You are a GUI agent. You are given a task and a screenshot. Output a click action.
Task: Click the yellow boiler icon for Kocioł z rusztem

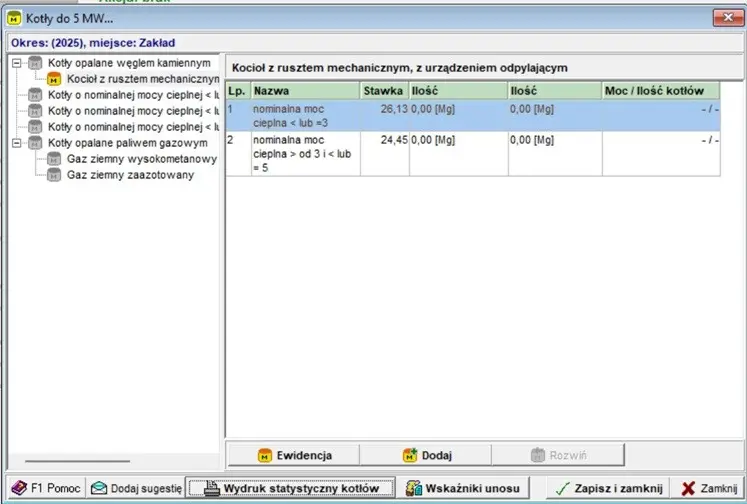(54, 79)
